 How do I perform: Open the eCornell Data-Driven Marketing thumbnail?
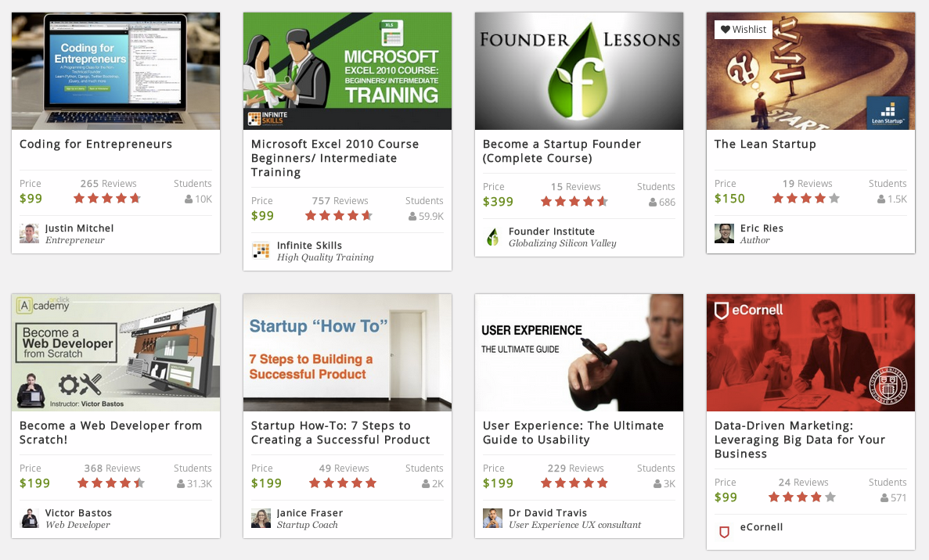811,352
